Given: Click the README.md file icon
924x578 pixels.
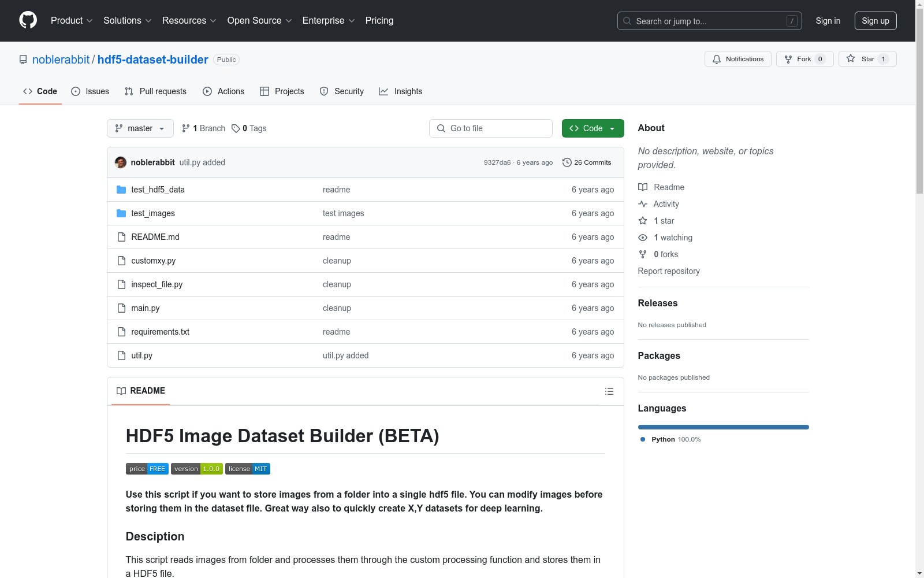Looking at the screenshot, I should [121, 237].
